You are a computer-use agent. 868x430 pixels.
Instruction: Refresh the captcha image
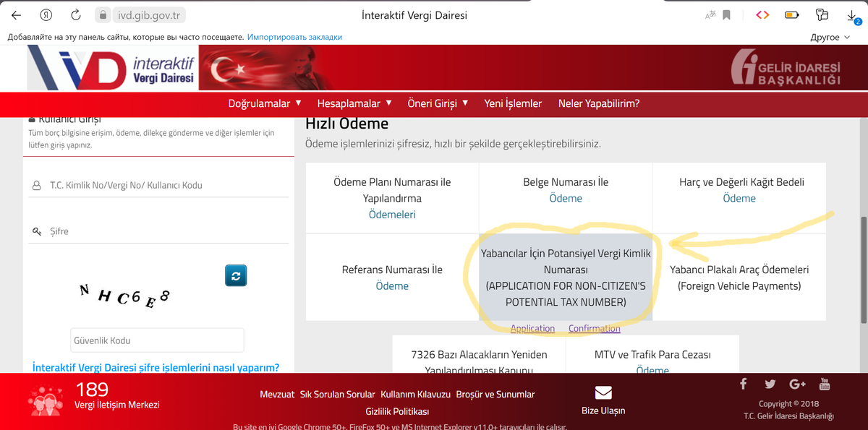point(236,275)
